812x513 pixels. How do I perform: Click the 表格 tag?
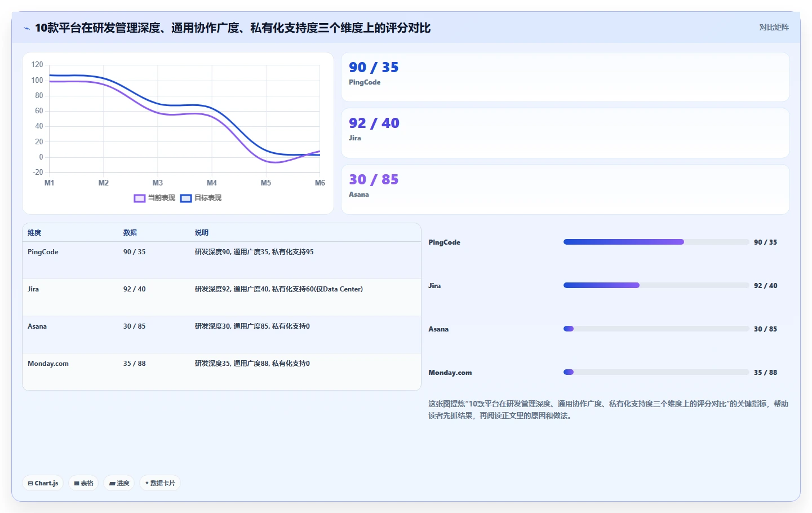tap(83, 483)
